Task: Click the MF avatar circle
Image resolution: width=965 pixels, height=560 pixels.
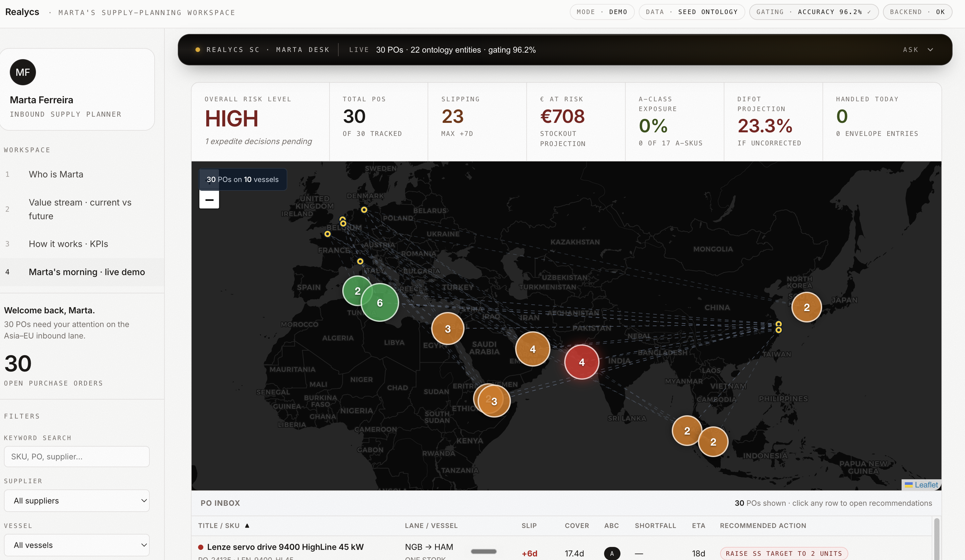Action: coord(23,72)
